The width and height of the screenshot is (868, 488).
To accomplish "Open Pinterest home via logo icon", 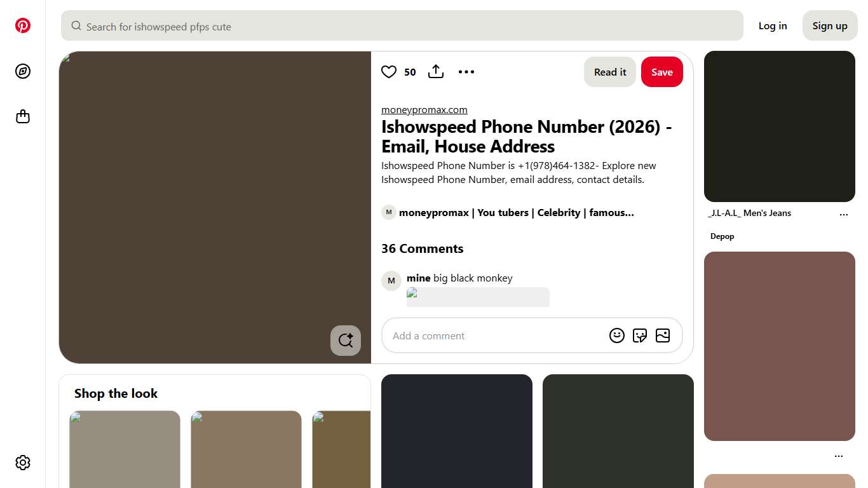I will [x=23, y=25].
